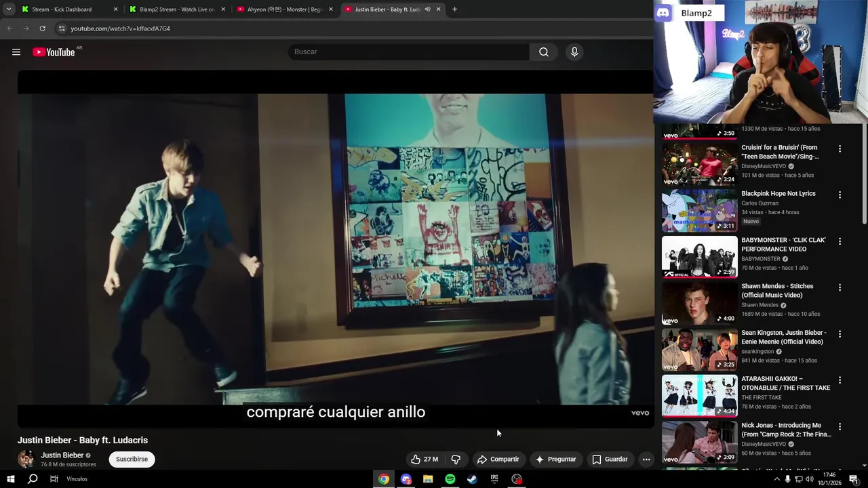
Task: Click the search magnifier button
Action: pyautogui.click(x=544, y=52)
